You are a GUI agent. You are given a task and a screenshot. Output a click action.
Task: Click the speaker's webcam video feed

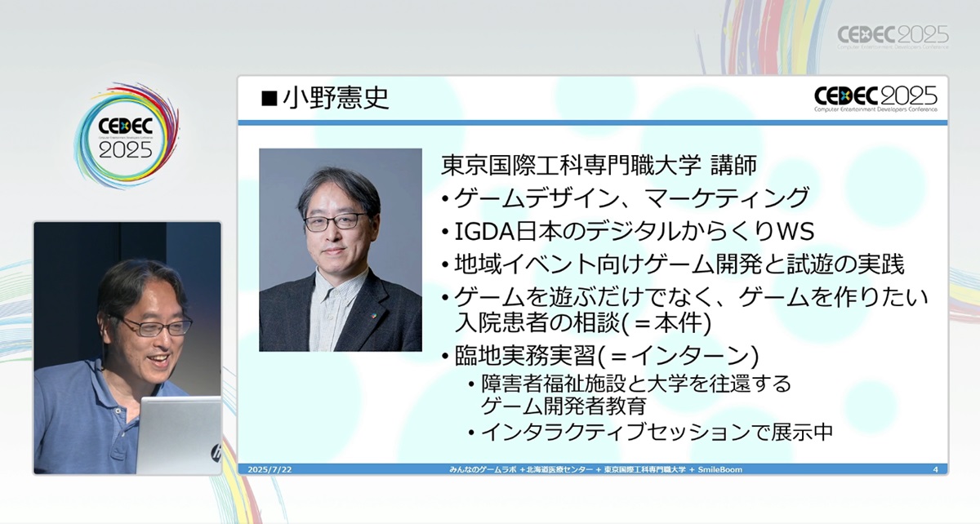point(127,348)
